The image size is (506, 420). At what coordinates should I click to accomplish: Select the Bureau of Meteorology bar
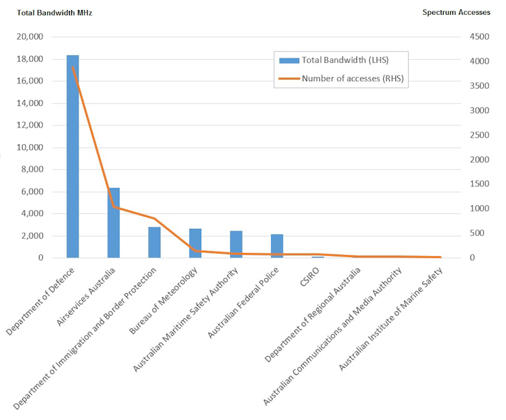click(x=195, y=243)
